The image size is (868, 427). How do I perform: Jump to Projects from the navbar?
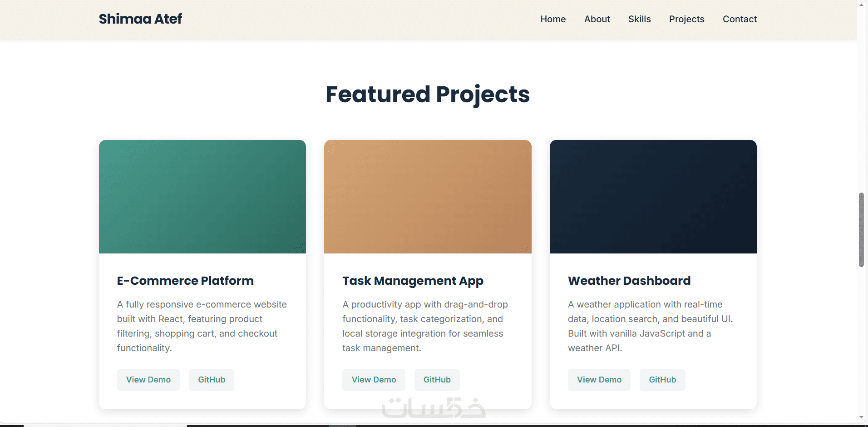pyautogui.click(x=686, y=19)
